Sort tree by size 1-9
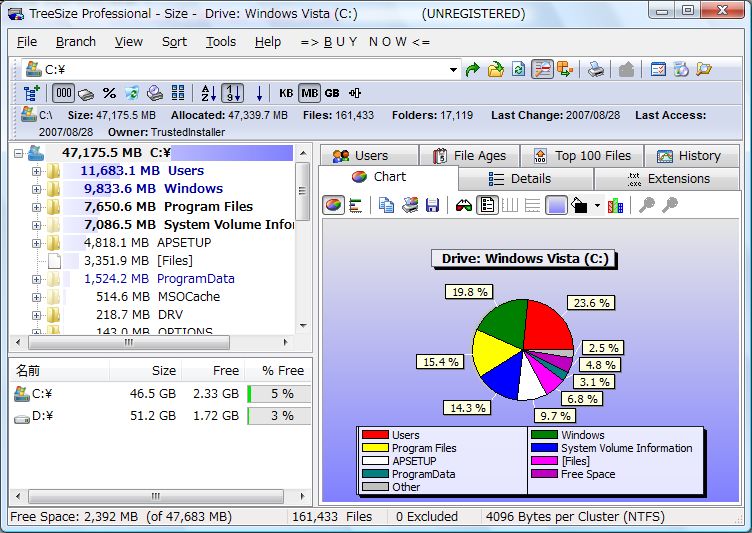The height and width of the screenshot is (533, 752). (x=233, y=93)
